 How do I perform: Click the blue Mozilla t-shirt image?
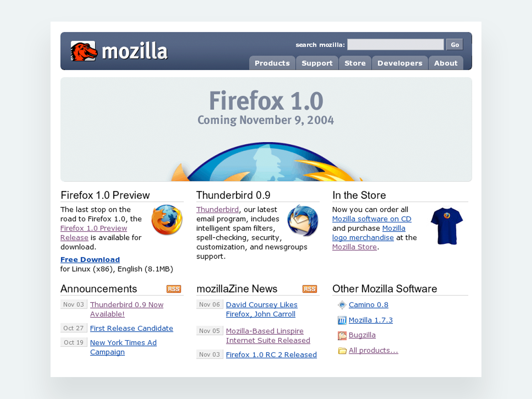[447, 226]
